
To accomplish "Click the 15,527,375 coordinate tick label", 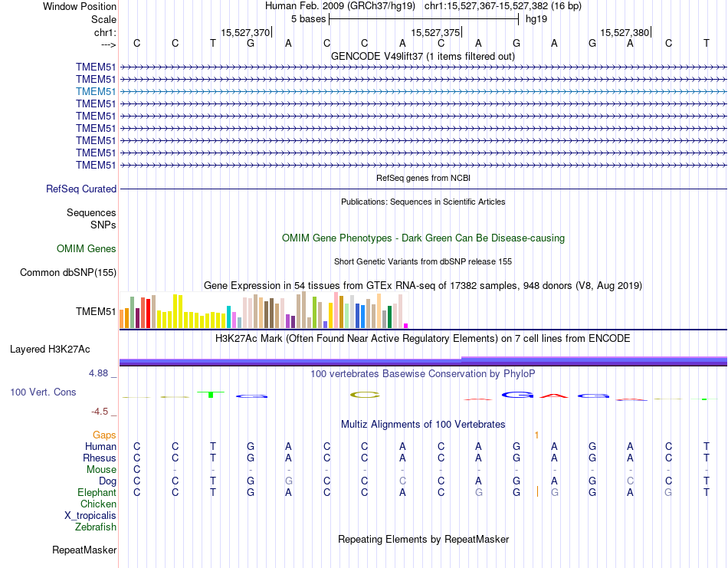I will click(435, 32).
